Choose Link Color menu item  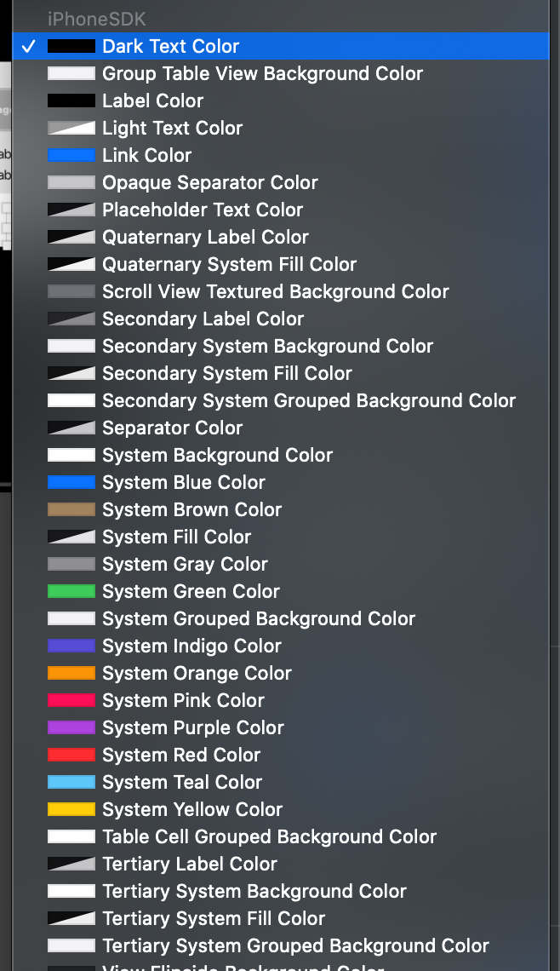coord(280,155)
